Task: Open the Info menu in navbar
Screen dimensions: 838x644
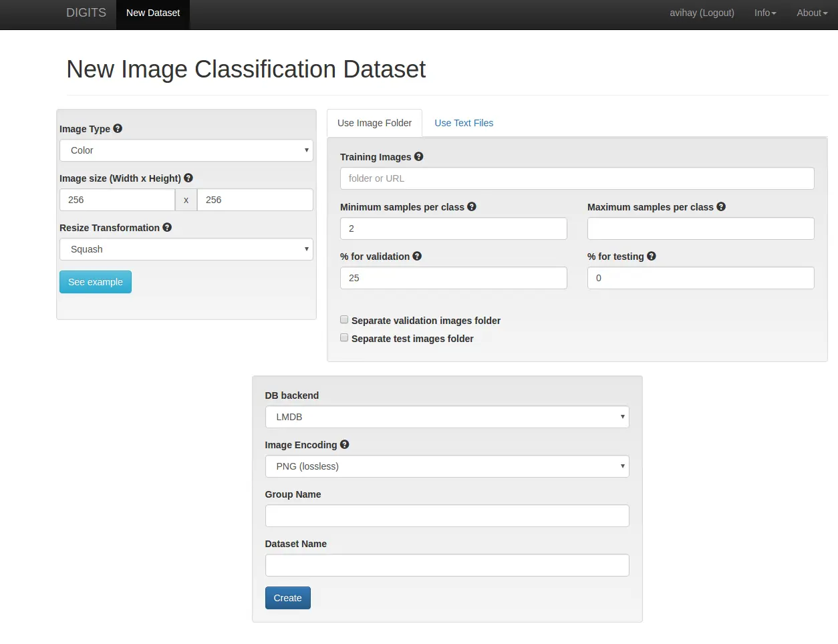Action: 765,13
